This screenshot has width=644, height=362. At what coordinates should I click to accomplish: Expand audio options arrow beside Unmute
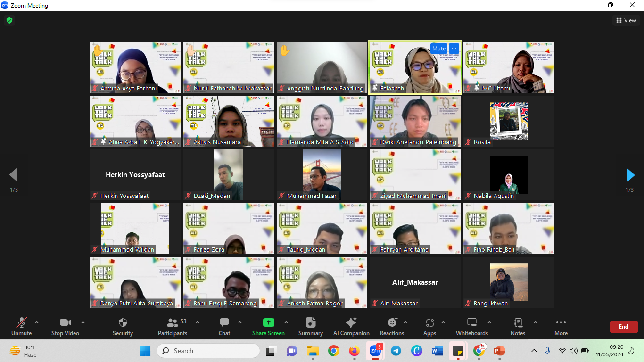tap(37, 322)
